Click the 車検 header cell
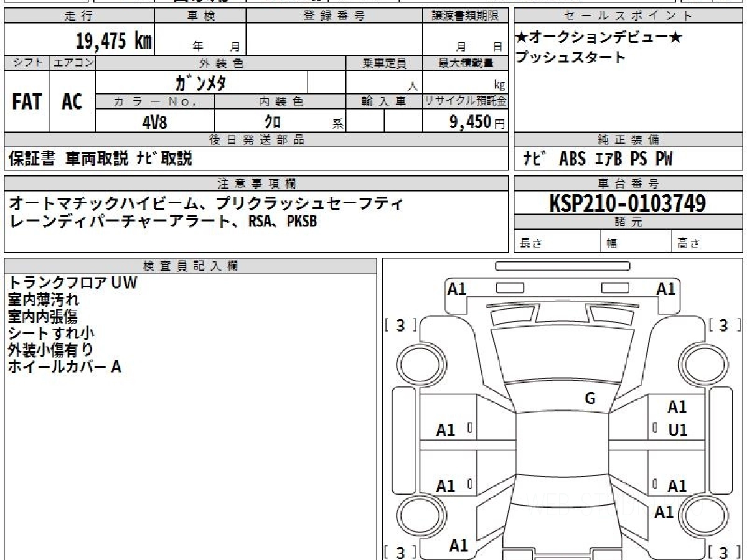Screen dimensions: 747x560 (200, 16)
